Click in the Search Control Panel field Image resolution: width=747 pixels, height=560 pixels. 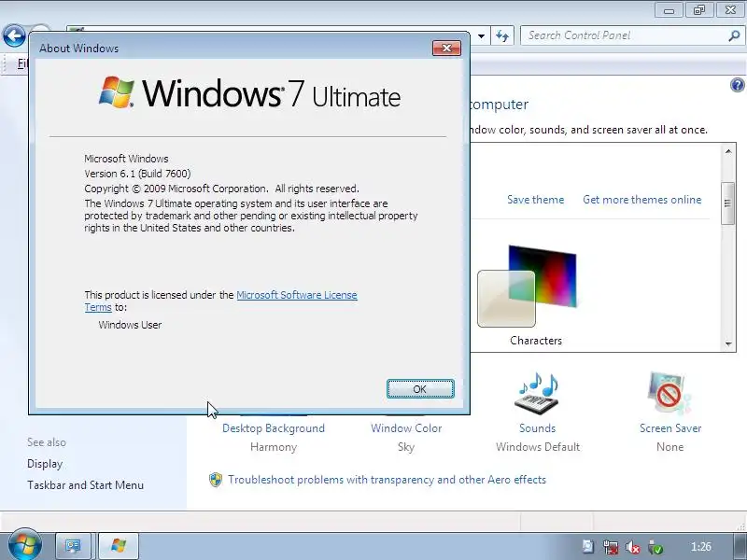(624, 35)
